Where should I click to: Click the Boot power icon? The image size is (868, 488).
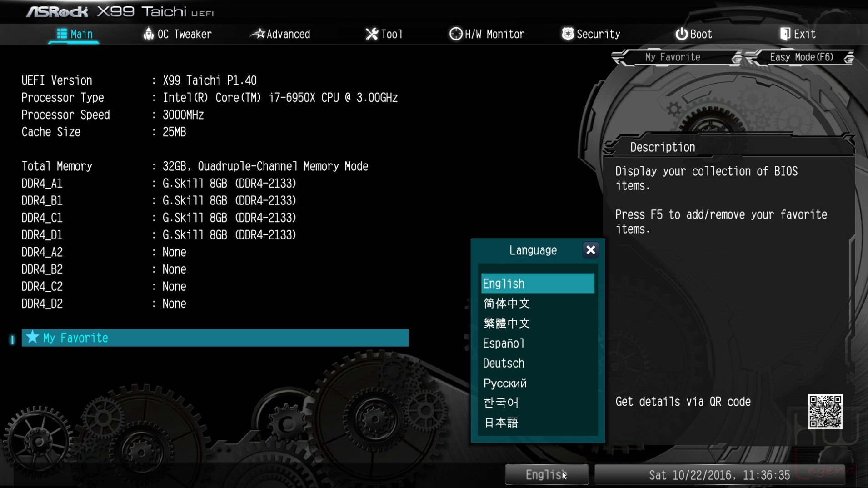point(681,34)
